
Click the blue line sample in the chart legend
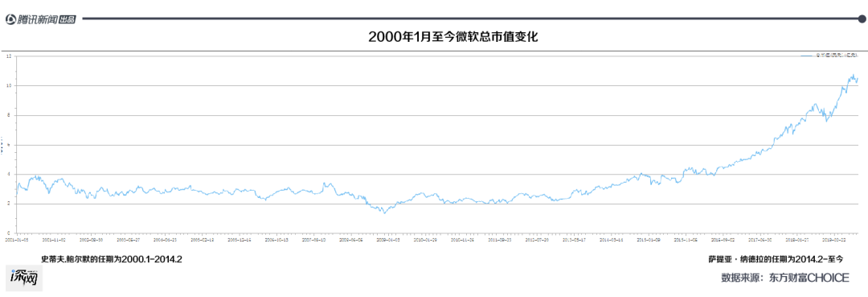[x=807, y=56]
